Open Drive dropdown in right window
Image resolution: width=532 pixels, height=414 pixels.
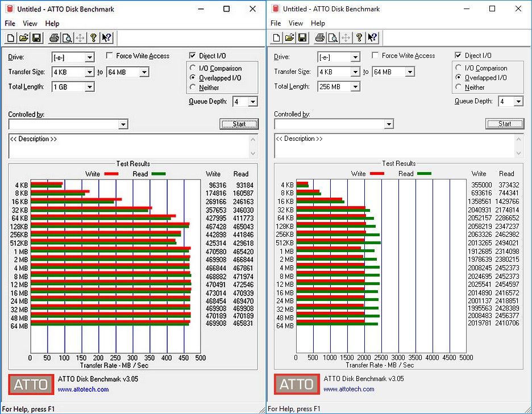pyautogui.click(x=355, y=57)
